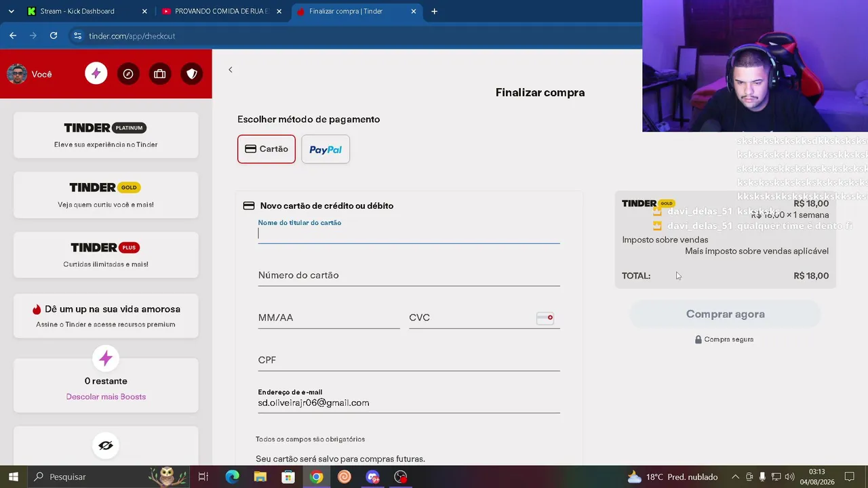Image resolution: width=868 pixels, height=488 pixels.
Task: Switch to the Stream - Kick Dashboard tab
Action: (x=87, y=12)
